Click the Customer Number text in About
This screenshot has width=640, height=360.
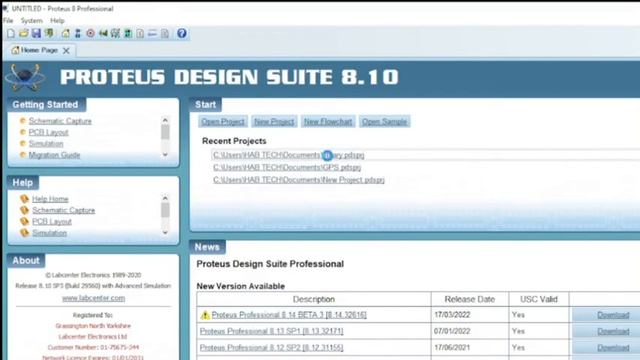pos(93,347)
